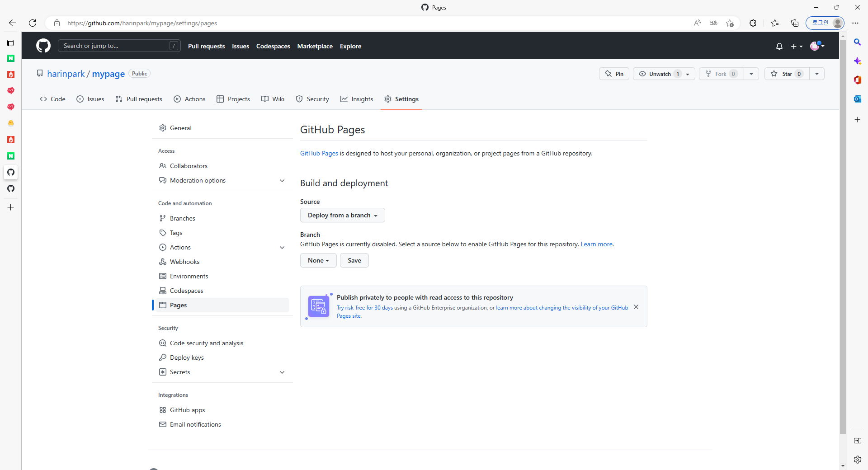Image resolution: width=868 pixels, height=470 pixels.
Task: Expand the Secrets settings section
Action: (222, 372)
